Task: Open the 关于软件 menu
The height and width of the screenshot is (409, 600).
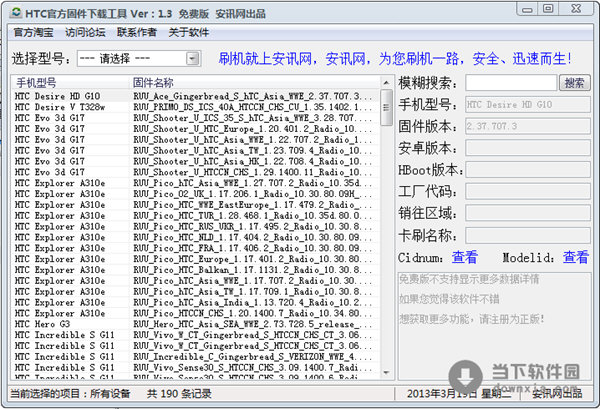Action: (189, 33)
